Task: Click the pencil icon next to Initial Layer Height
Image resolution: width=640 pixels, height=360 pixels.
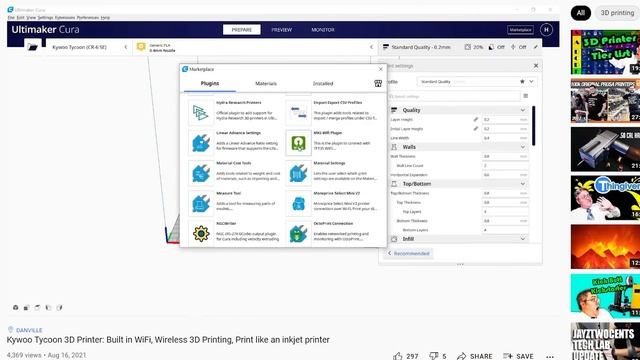Action: click(476, 129)
